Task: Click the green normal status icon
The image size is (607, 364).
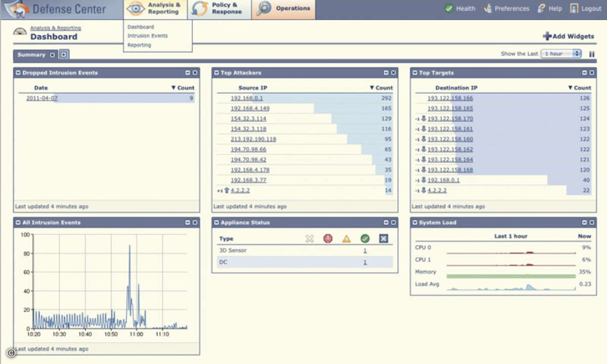Action: [365, 238]
